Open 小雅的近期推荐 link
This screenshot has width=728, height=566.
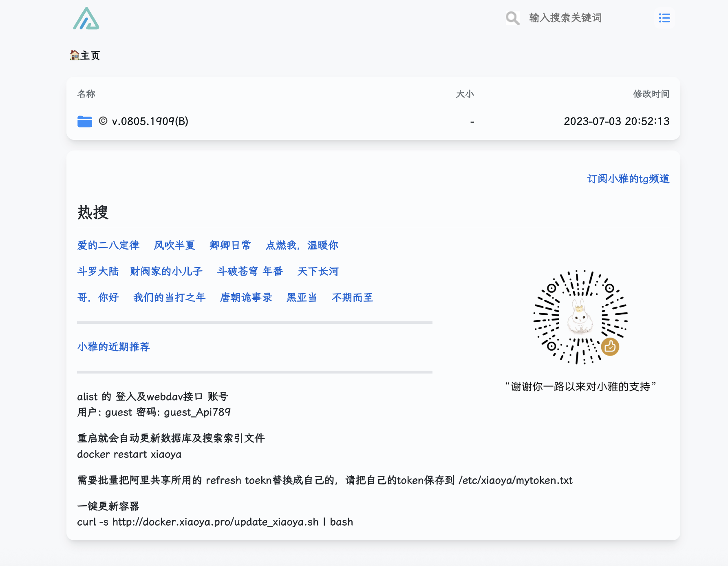(113, 347)
